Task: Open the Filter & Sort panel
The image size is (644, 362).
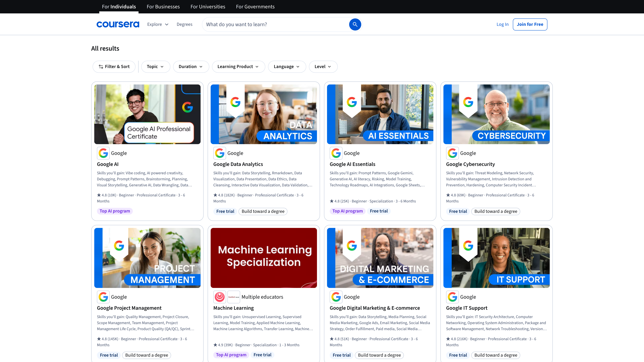Action: [x=114, y=67]
